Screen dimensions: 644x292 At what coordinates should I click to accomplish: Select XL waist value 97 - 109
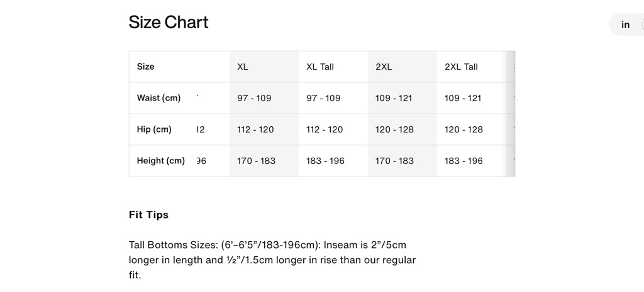254,98
